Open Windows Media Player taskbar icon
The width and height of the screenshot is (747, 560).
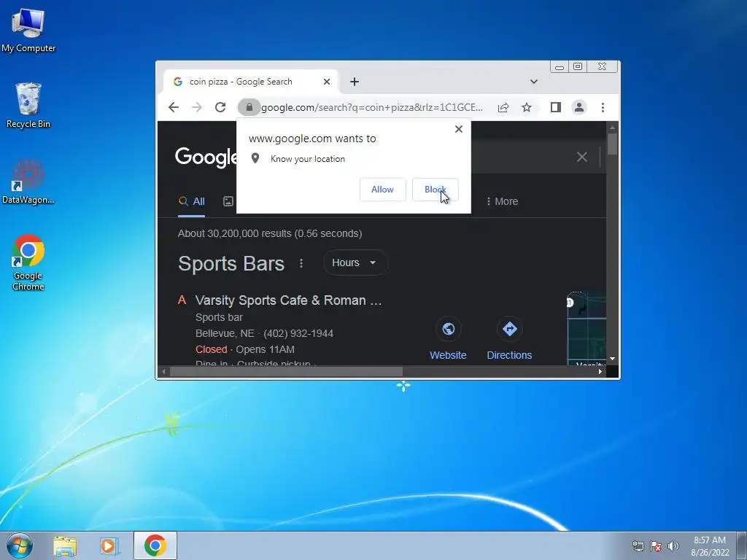pos(109,545)
